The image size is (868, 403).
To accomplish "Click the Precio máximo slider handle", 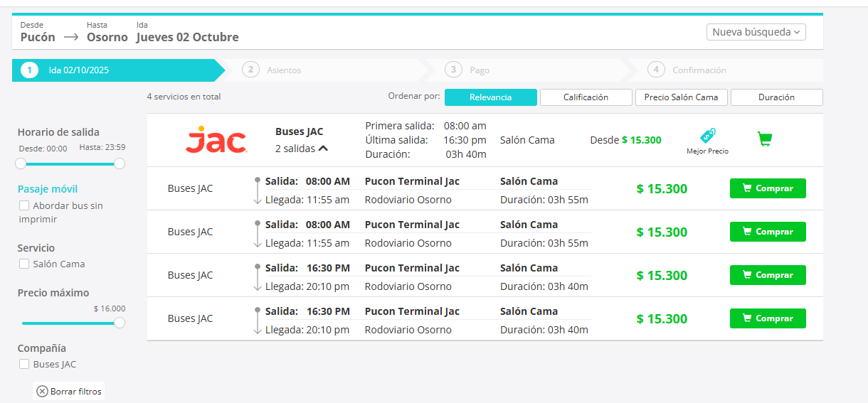I will click(120, 323).
